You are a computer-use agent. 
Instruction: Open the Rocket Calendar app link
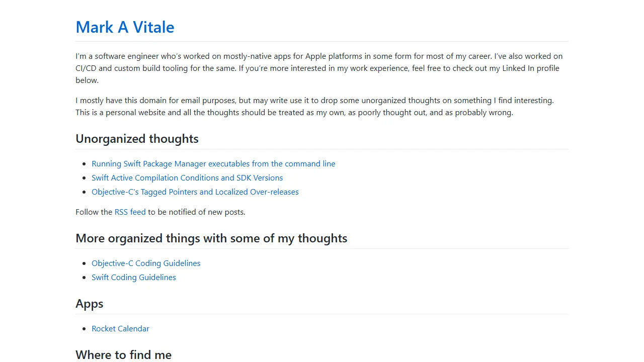coord(120,329)
